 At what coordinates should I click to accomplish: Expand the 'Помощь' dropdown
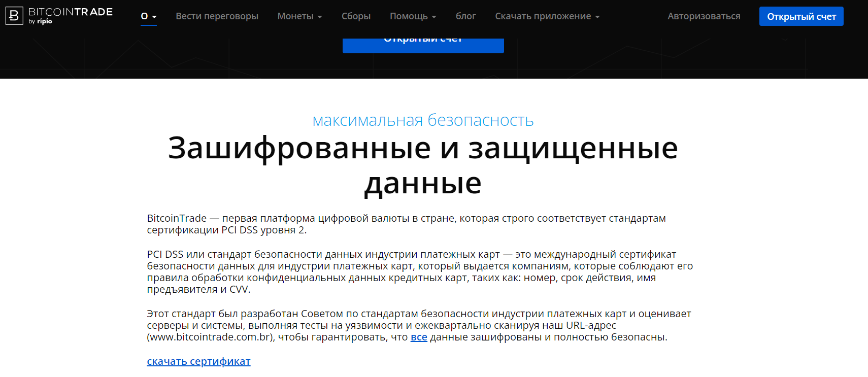(x=413, y=16)
